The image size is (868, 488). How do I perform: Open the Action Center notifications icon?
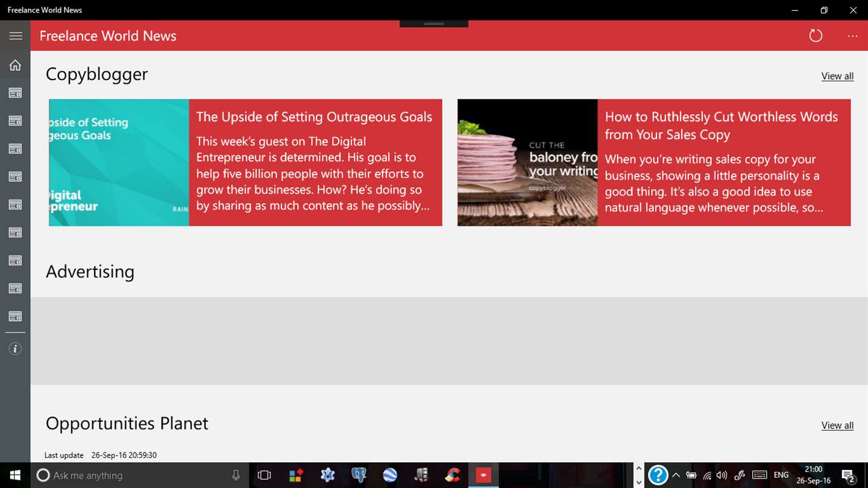point(848,476)
